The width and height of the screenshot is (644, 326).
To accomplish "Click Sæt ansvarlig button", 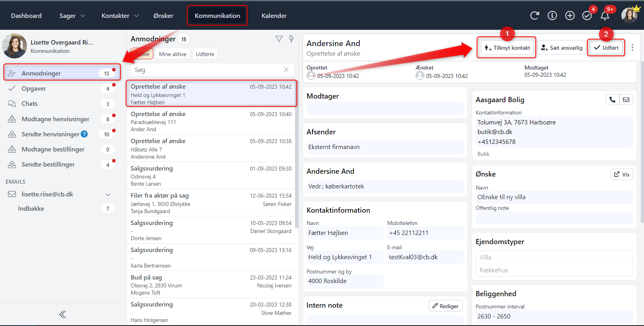I will [561, 48].
